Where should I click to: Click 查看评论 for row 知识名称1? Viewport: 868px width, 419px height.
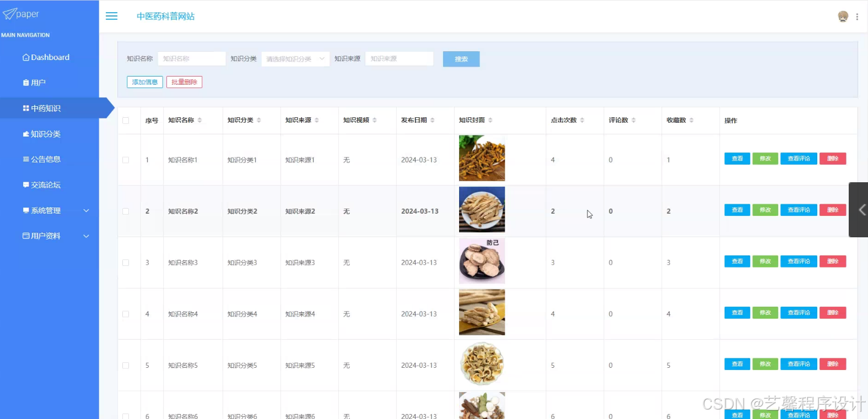[x=799, y=159]
